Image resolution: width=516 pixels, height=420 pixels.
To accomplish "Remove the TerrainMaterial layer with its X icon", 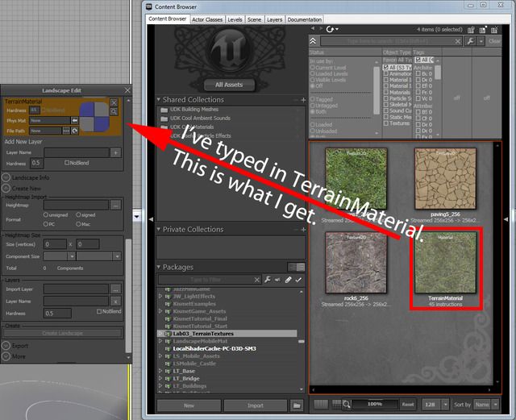I will (114, 102).
